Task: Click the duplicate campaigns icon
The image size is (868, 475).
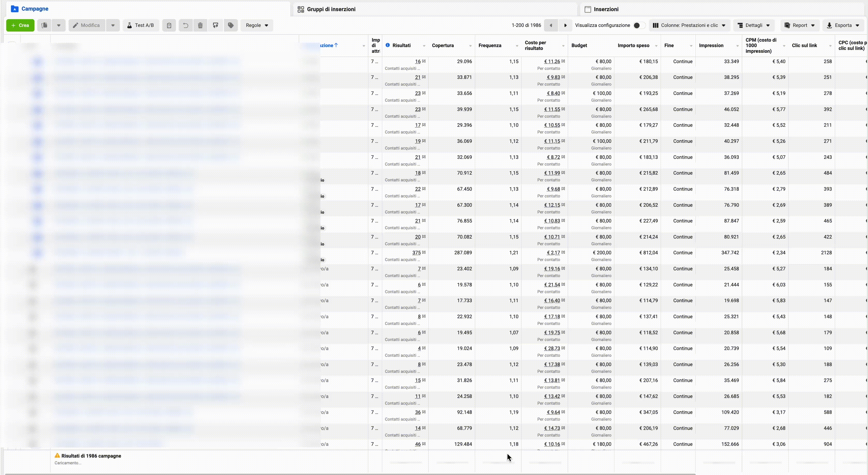Action: coord(44,25)
